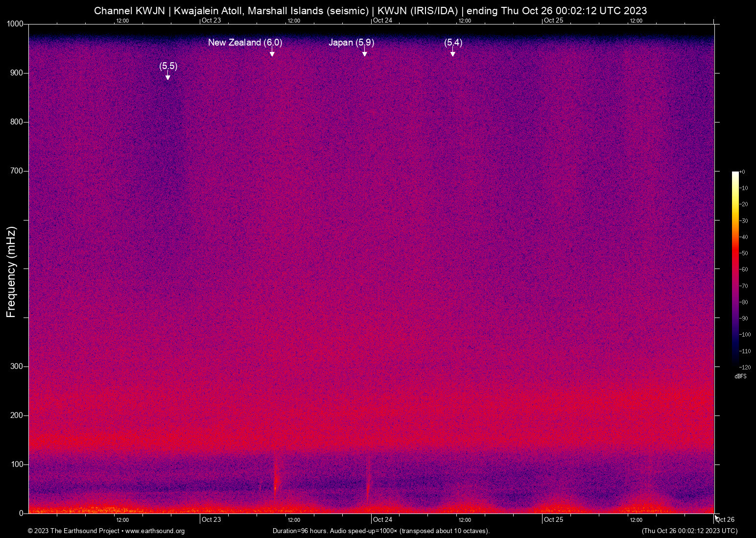The image size is (756, 538).
Task: Click the 900 frequency axis label
Action: pyautogui.click(x=17, y=73)
